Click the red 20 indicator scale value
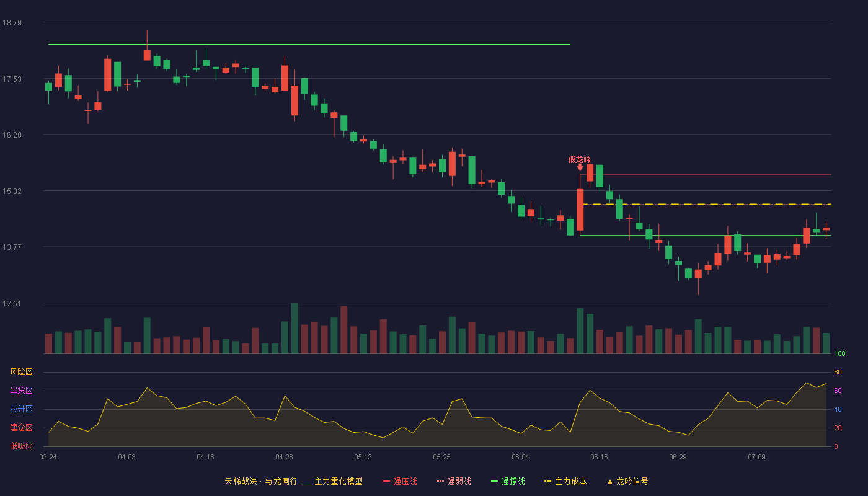Viewport: 868px width, 496px height. [x=838, y=428]
